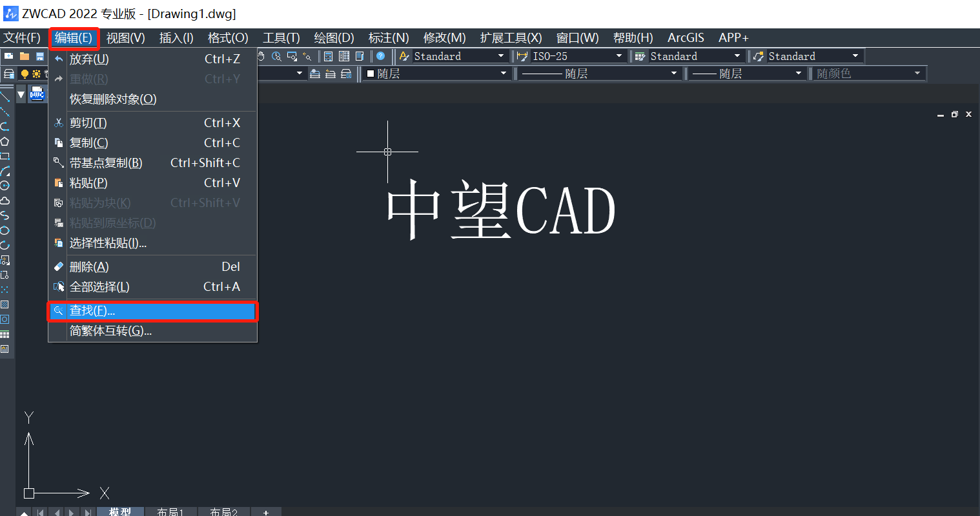Choose 粘贴(P) paste menu entry
This screenshot has width=980, height=516.
point(153,183)
